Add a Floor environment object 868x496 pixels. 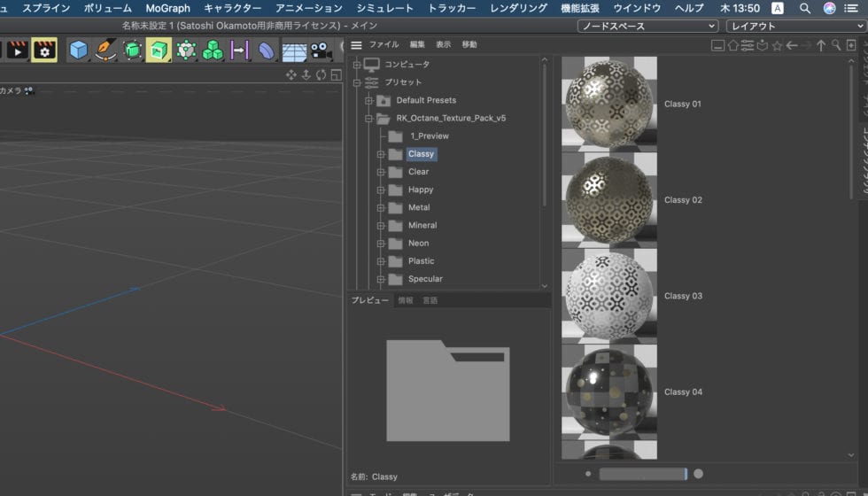pos(294,51)
